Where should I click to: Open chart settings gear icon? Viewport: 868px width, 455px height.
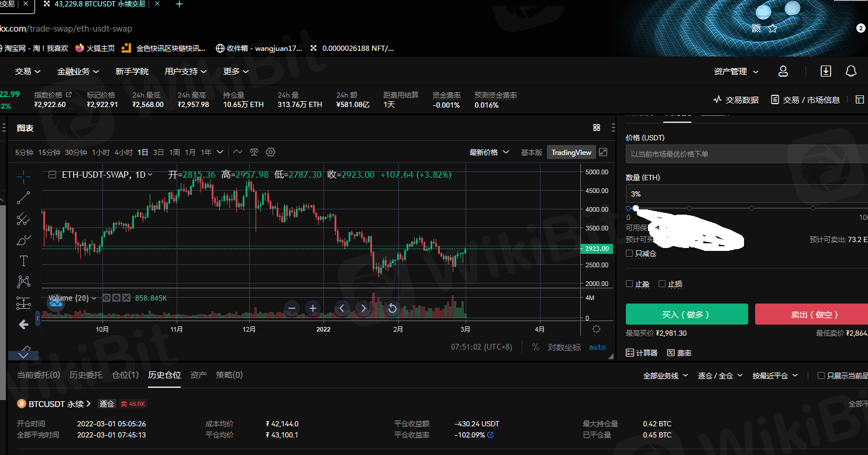(270, 152)
